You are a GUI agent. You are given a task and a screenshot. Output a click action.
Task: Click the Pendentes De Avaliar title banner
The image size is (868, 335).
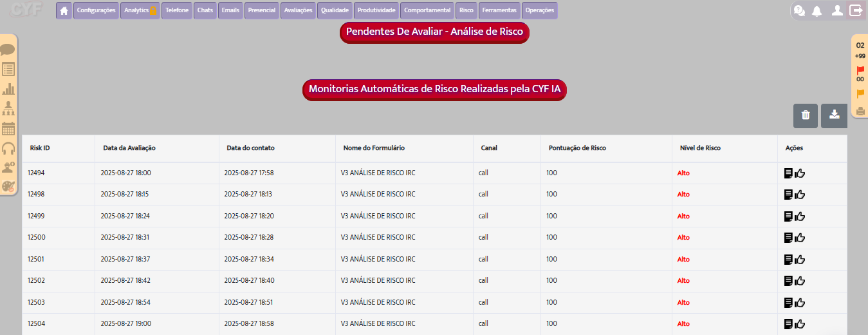pos(434,32)
